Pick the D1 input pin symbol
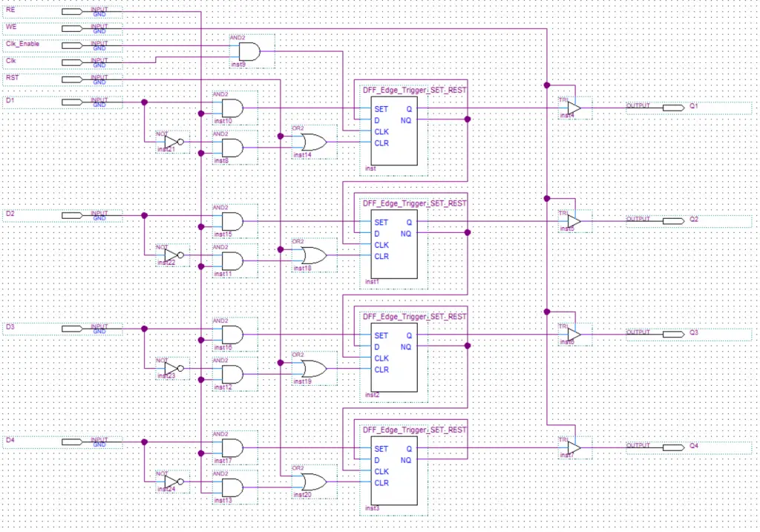 coord(72,102)
